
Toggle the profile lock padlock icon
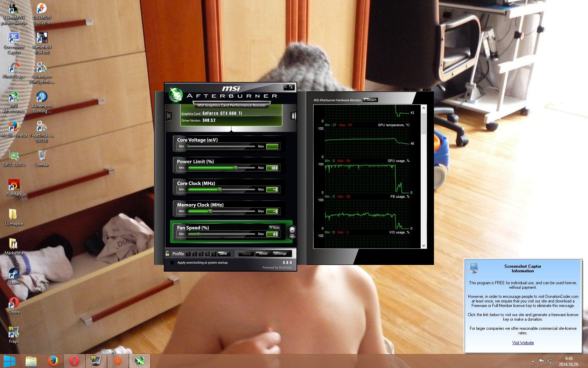click(x=167, y=253)
